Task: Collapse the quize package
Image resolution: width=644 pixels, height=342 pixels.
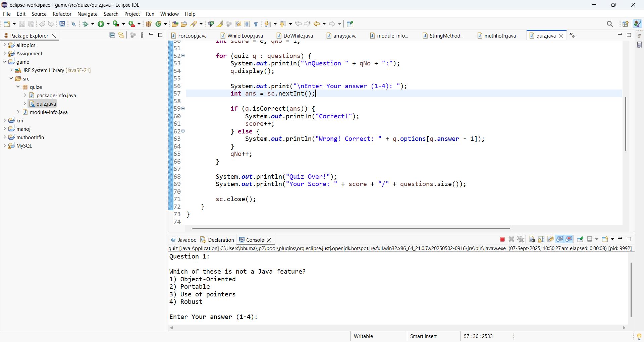Action: click(x=18, y=87)
